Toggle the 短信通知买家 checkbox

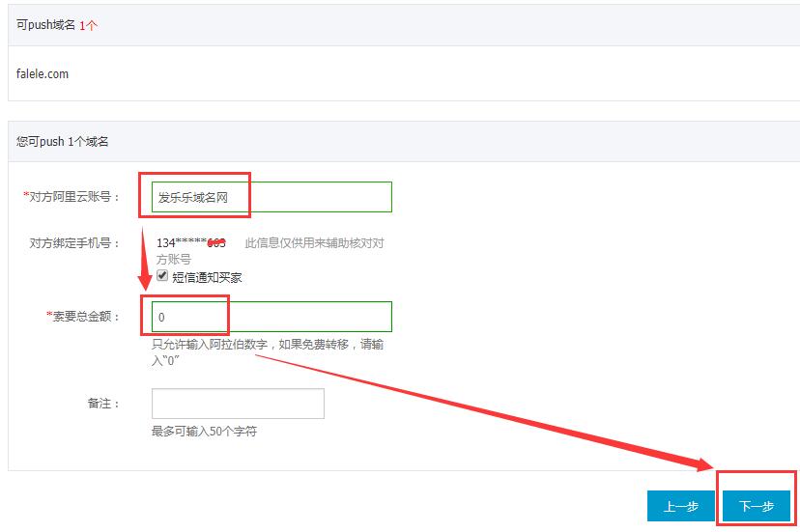point(162,276)
